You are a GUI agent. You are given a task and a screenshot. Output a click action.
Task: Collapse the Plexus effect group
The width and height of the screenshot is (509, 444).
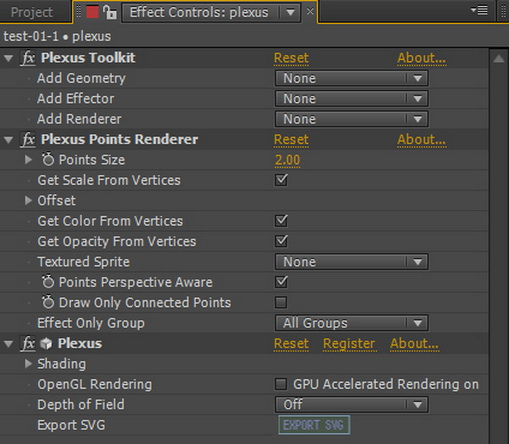[9, 344]
